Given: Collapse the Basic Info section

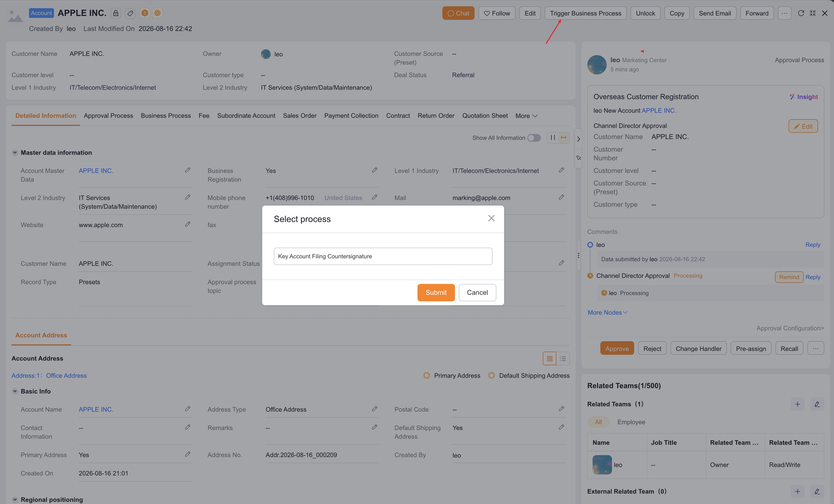Looking at the screenshot, I should point(15,391).
